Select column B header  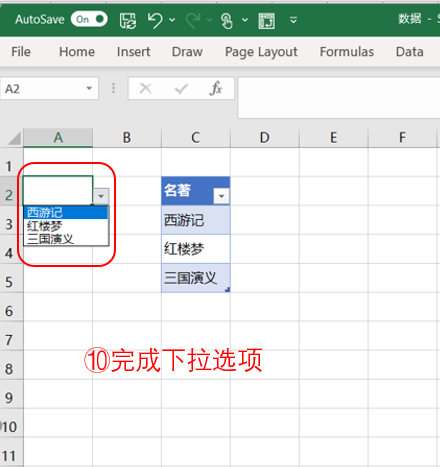pos(127,137)
